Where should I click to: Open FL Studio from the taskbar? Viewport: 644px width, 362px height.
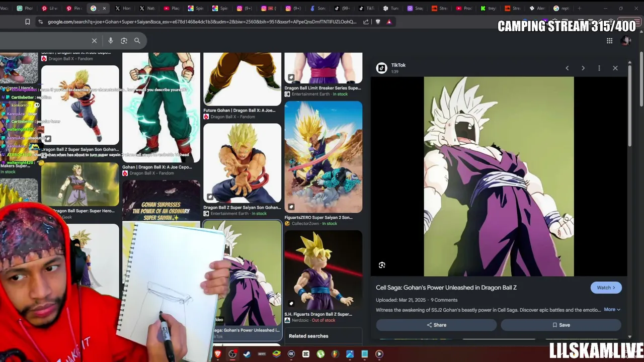click(335, 354)
